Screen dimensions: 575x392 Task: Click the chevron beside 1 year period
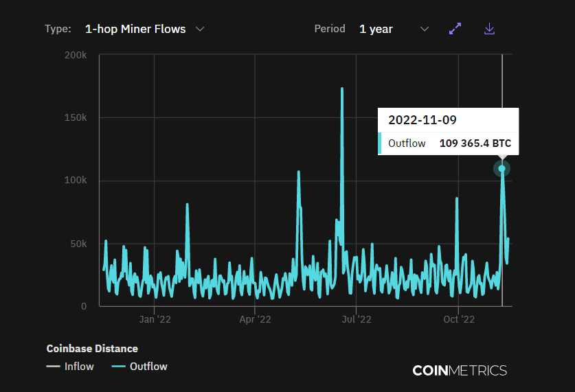(x=425, y=29)
